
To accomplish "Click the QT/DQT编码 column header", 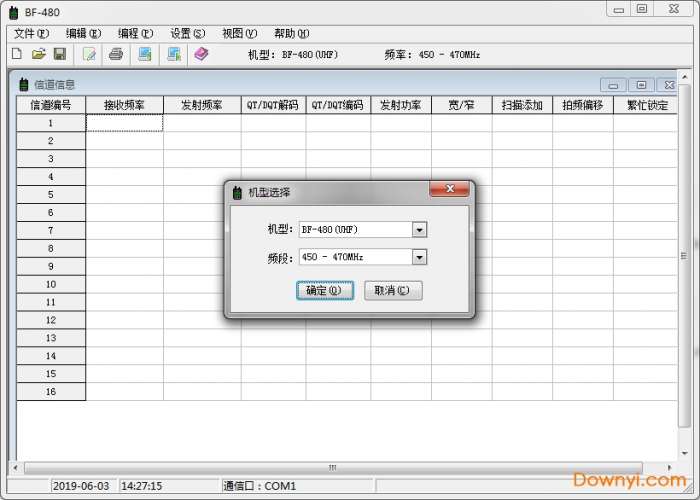I will point(338,105).
